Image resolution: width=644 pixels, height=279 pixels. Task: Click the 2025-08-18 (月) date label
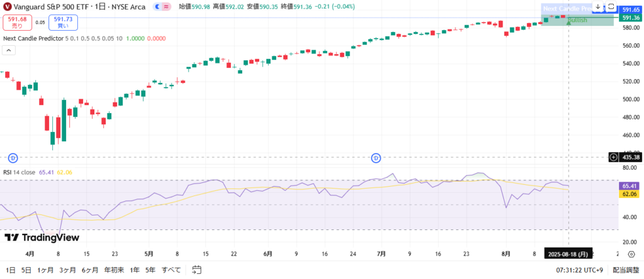(569, 254)
